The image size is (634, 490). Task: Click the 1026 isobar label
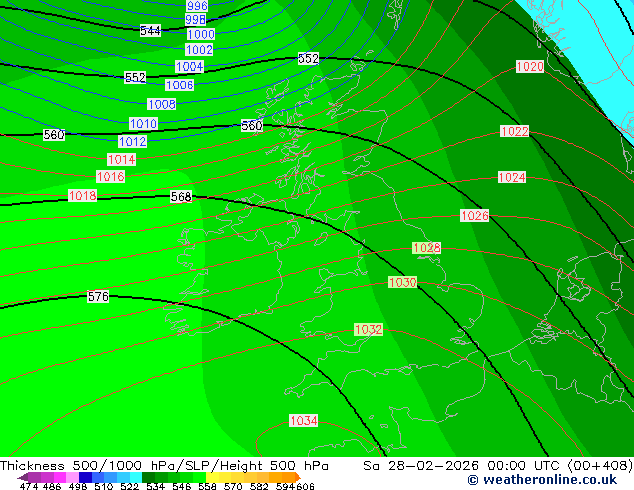pyautogui.click(x=475, y=215)
